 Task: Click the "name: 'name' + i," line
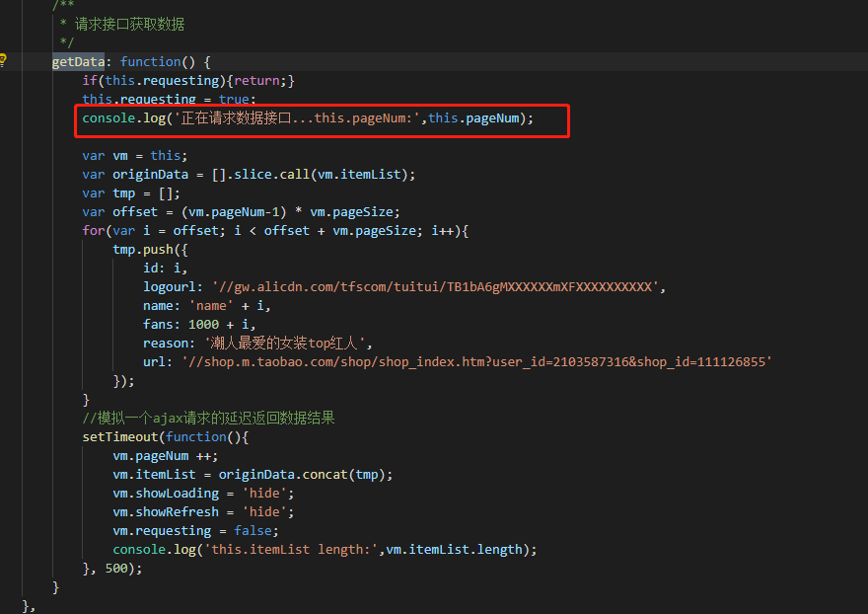[206, 306]
